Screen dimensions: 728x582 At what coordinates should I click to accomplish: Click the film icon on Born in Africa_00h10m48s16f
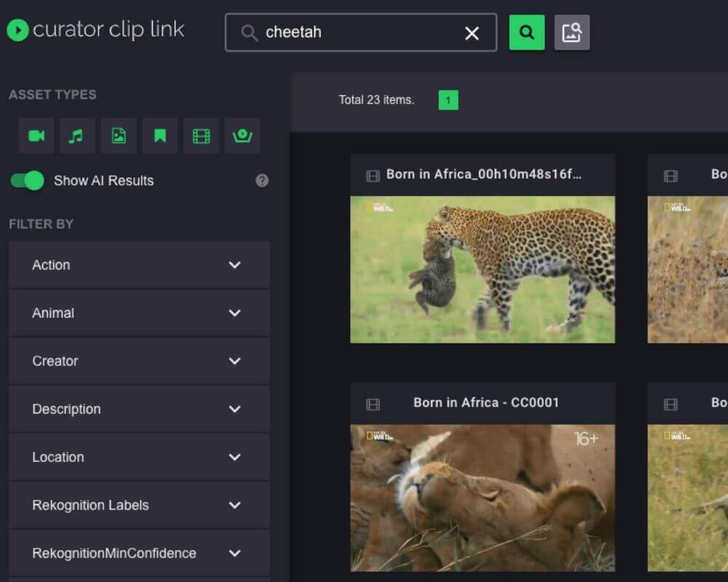click(x=373, y=175)
